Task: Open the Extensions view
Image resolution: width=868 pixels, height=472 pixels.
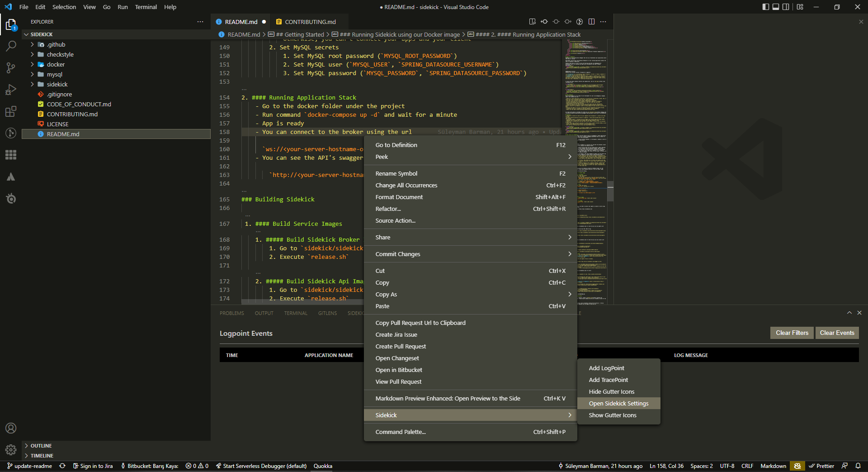Action: point(11,111)
